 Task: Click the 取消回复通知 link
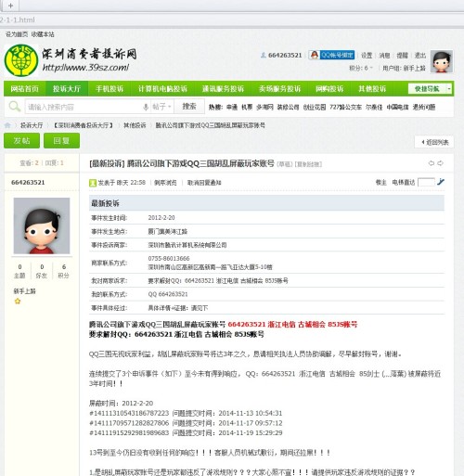(x=204, y=183)
